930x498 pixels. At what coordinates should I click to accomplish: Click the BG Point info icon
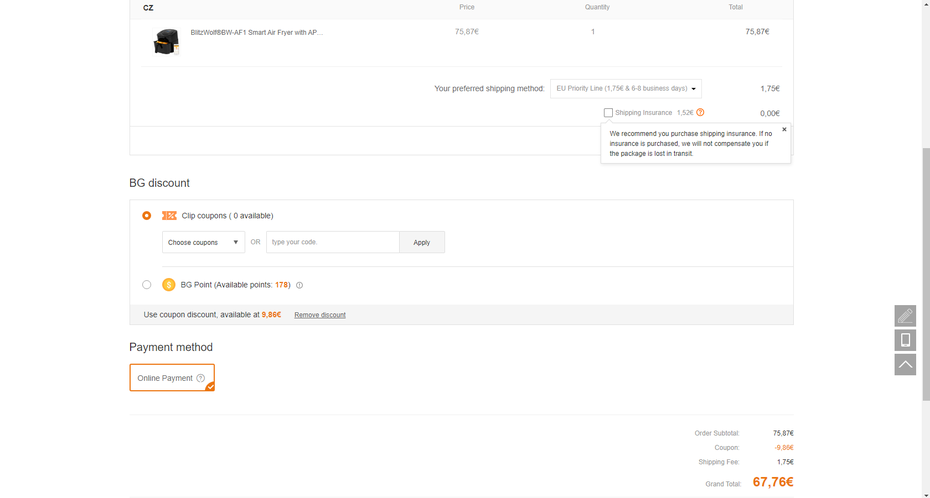[x=300, y=285]
